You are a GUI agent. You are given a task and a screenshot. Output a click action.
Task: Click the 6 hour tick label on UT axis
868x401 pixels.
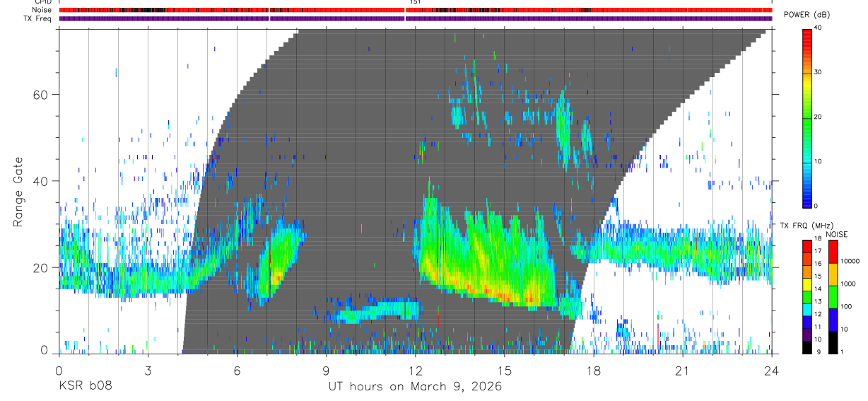237,371
